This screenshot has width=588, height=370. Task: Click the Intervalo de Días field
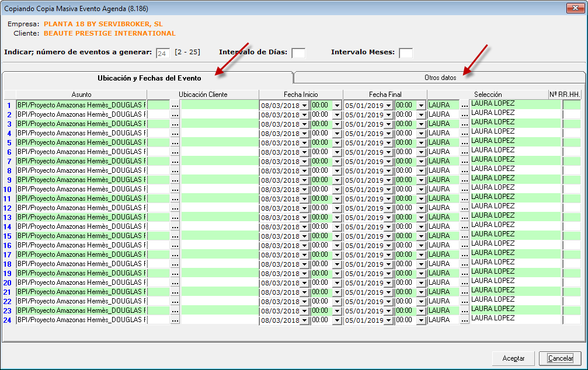(x=298, y=53)
